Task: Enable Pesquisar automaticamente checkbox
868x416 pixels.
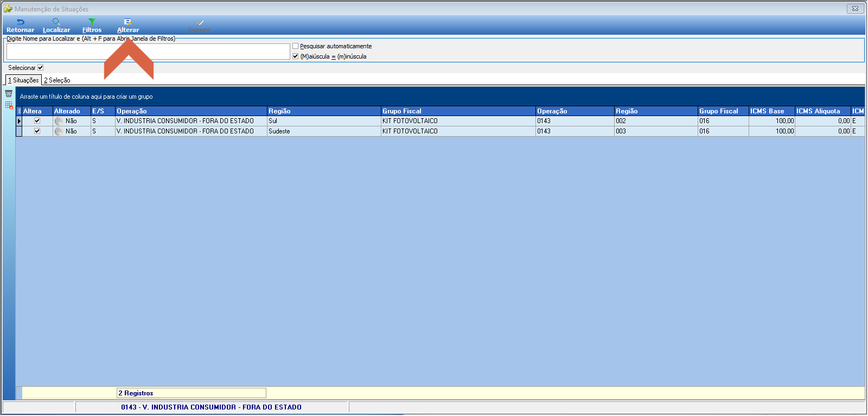Action: [296, 46]
